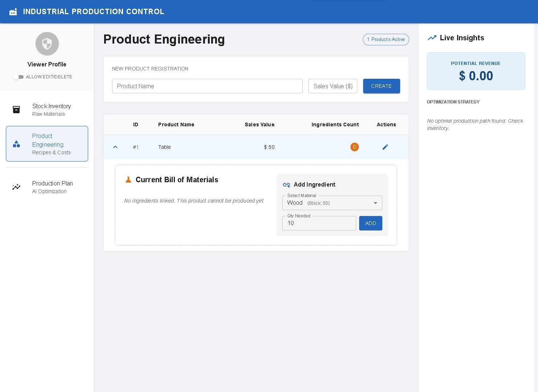Viewport: 538px width, 392px height.
Task: Click the pencil edit icon for Table
Action: tap(385, 147)
